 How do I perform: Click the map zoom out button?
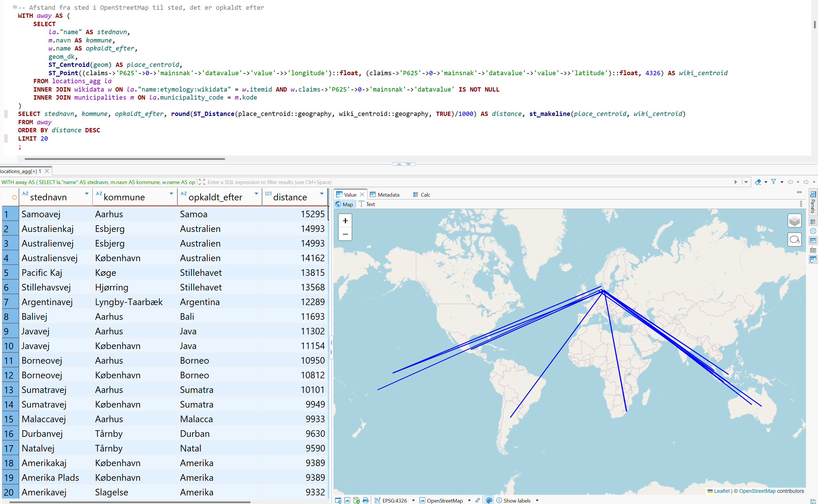pyautogui.click(x=345, y=234)
